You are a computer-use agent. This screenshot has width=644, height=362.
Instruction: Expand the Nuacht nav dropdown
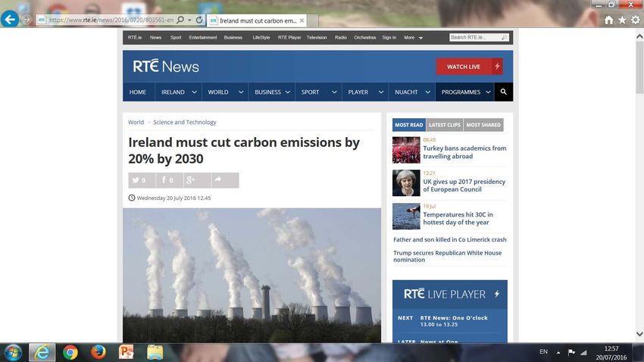click(427, 92)
